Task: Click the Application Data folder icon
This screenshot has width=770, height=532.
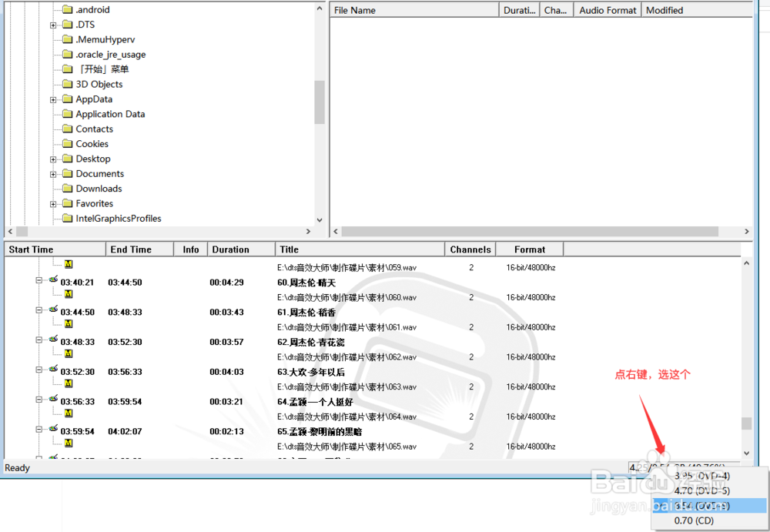Action: click(68, 115)
